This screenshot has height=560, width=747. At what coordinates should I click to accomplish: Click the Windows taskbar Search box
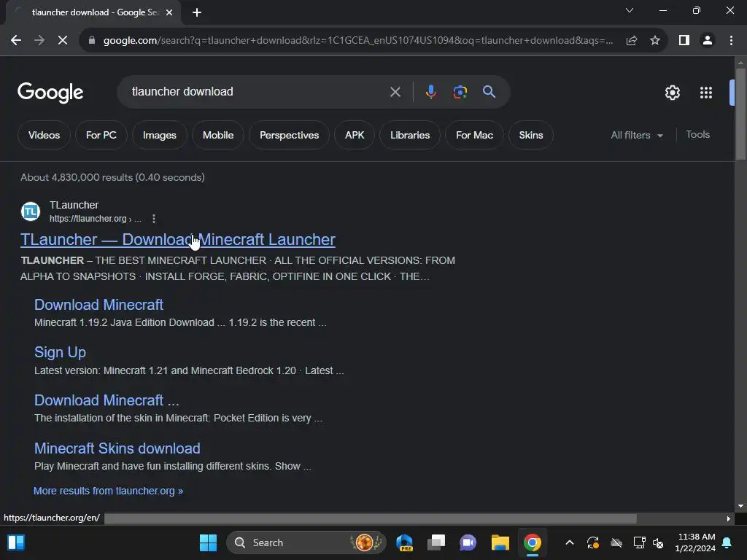(x=306, y=542)
